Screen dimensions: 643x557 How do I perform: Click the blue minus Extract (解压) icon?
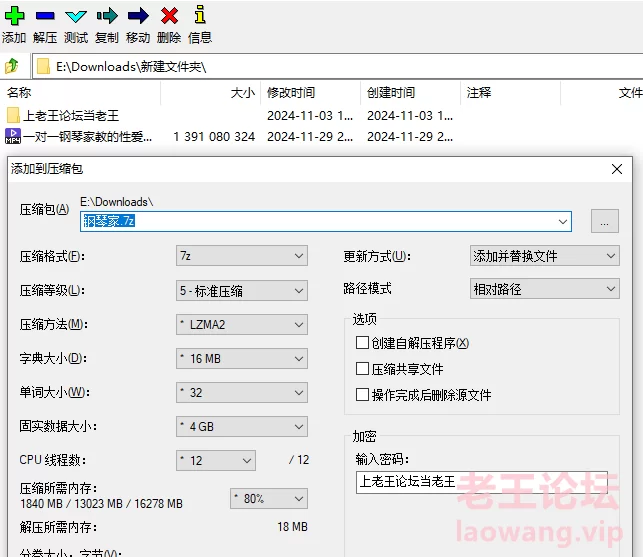pos(45,15)
